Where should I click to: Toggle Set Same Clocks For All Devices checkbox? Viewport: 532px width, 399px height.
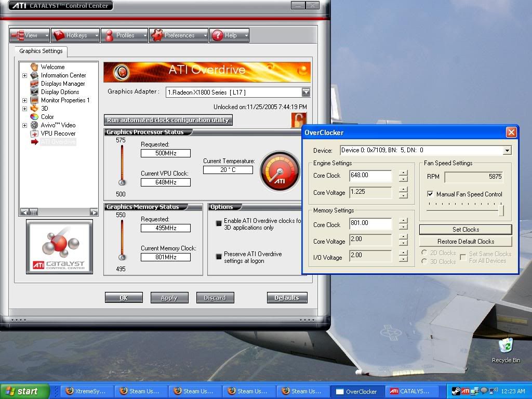click(463, 257)
